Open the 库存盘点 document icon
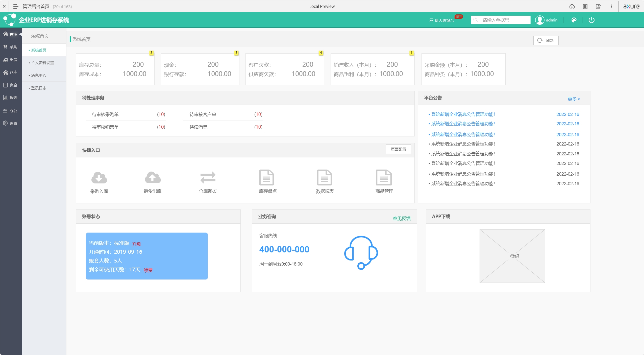The image size is (644, 355). click(x=267, y=178)
